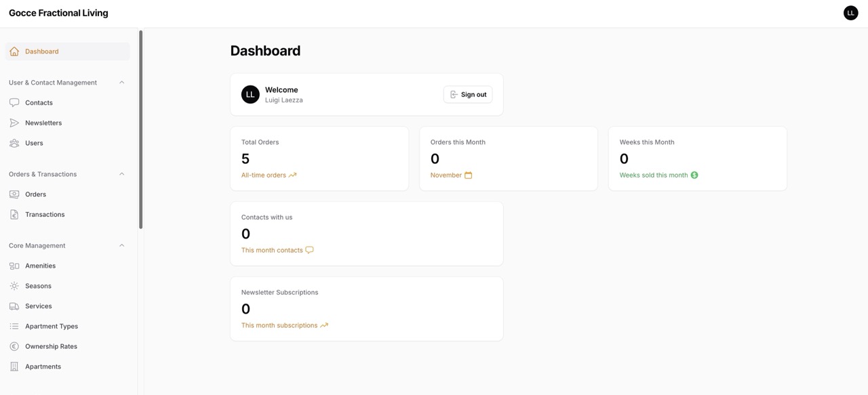Screen dimensions: 868x395
Task: Go to Apartment Types in sidebar
Action: pos(52,327)
